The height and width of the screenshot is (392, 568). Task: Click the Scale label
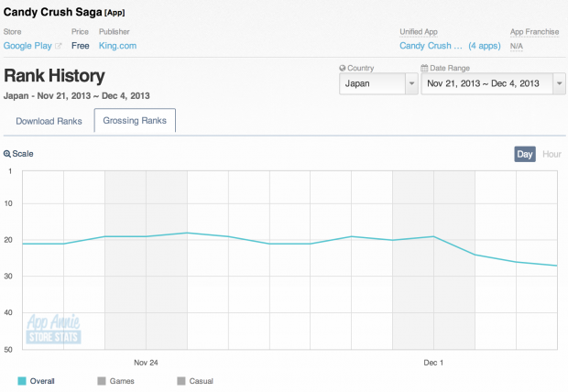pyautogui.click(x=23, y=154)
